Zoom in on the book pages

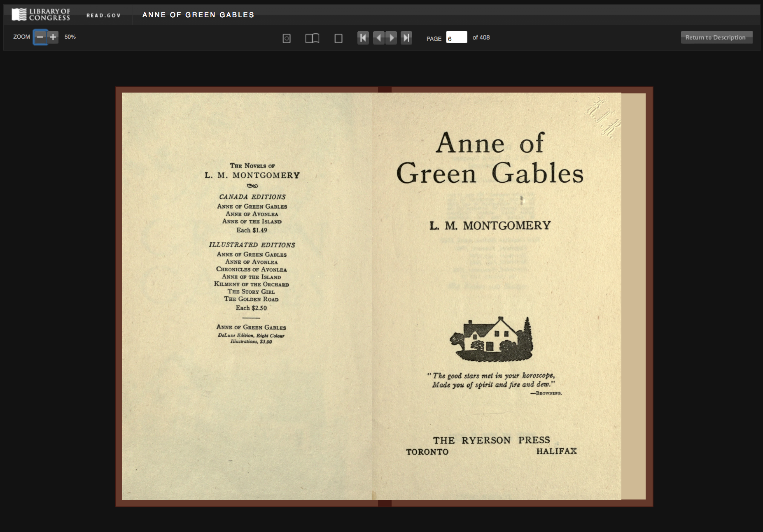pos(53,37)
